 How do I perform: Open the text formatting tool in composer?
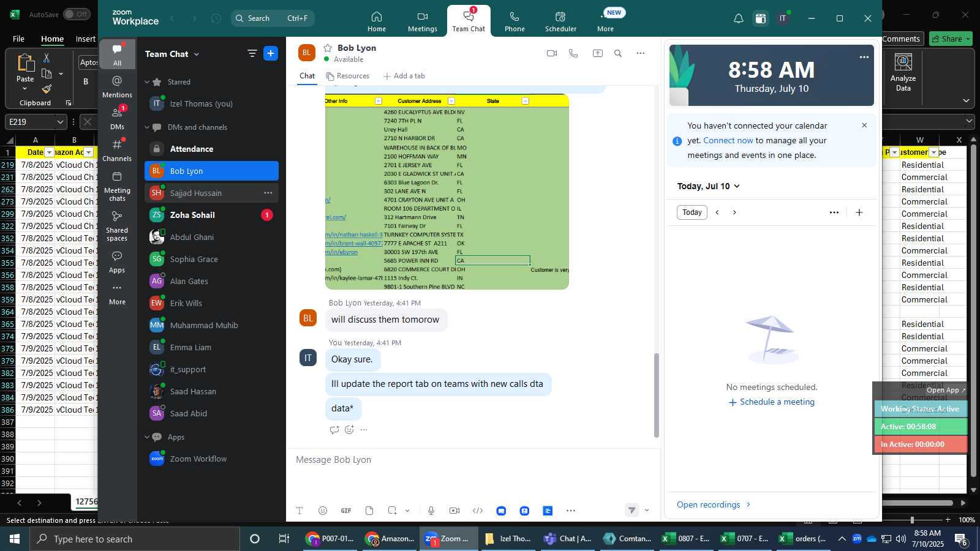click(300, 511)
